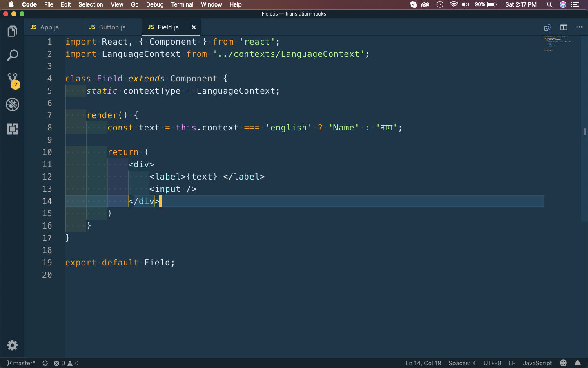Click the open changes icon in editor toolbar
Image resolution: width=588 pixels, height=368 pixels.
[548, 27]
